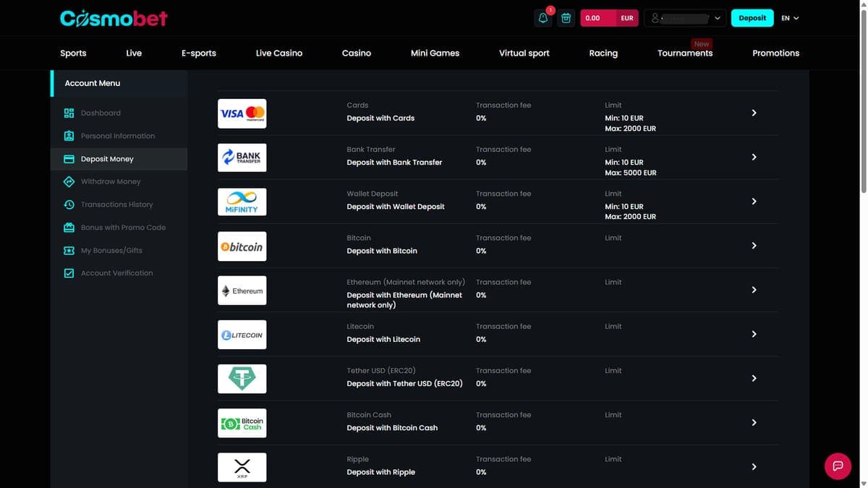The height and width of the screenshot is (488, 868).
Task: Click the Dashboard grid icon
Action: tap(69, 114)
